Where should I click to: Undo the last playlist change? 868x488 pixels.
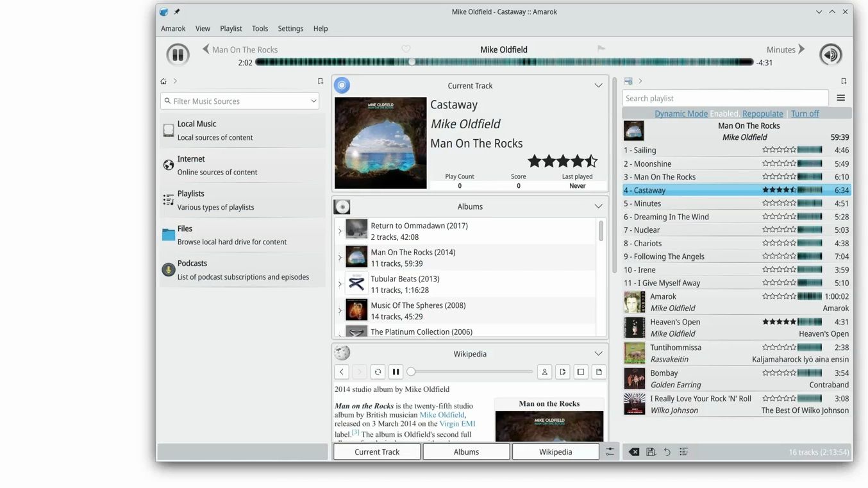667,452
